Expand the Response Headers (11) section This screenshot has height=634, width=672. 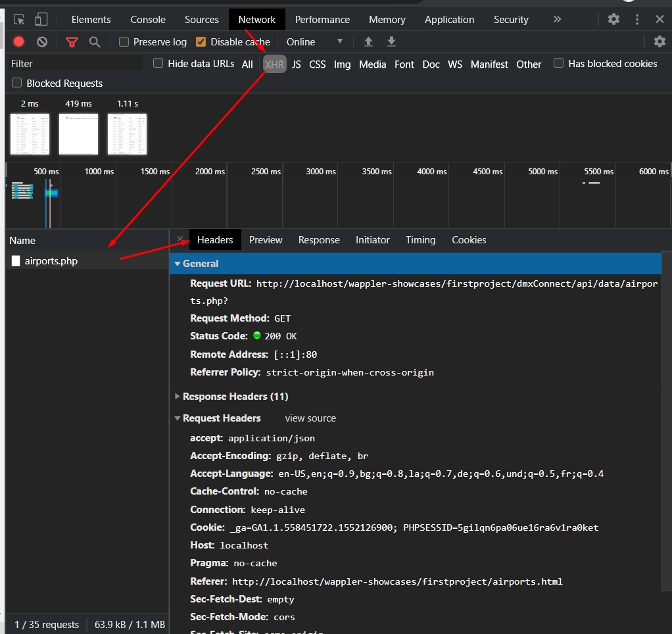pyautogui.click(x=235, y=397)
